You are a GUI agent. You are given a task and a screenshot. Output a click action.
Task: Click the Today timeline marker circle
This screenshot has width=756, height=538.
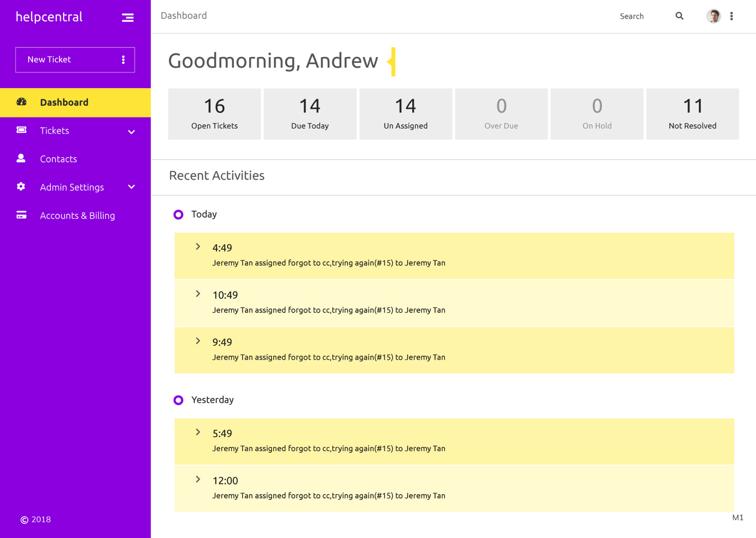coord(178,215)
